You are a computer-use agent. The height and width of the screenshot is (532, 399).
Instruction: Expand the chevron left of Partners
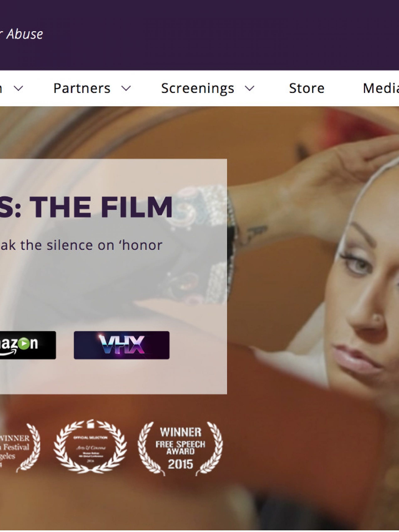coord(18,88)
